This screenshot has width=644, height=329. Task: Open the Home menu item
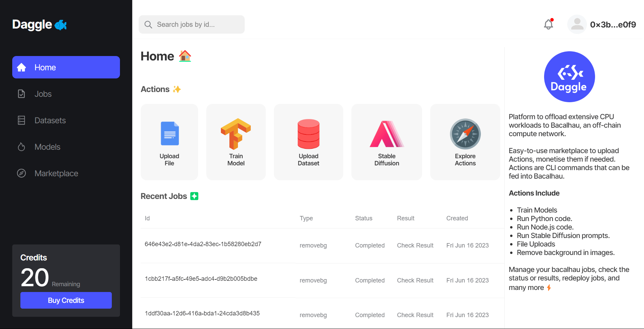pos(66,67)
